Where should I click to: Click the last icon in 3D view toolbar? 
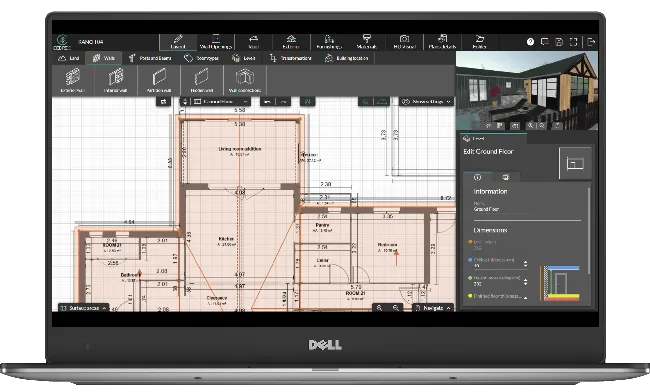[x=558, y=125]
